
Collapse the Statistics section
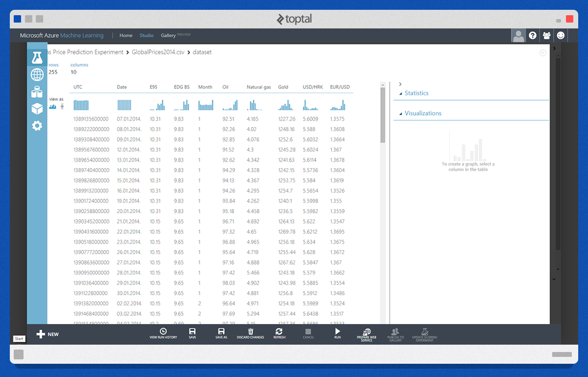point(400,93)
